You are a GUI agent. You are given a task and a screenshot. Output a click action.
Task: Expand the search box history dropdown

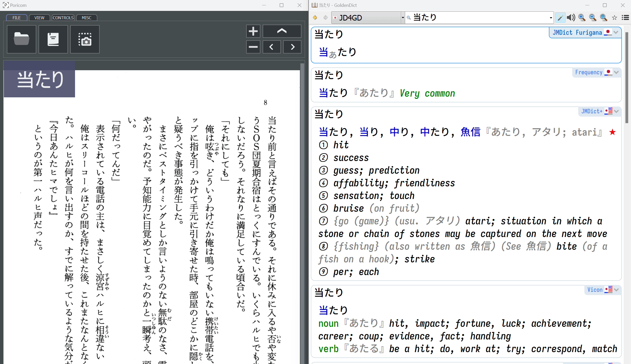(551, 18)
